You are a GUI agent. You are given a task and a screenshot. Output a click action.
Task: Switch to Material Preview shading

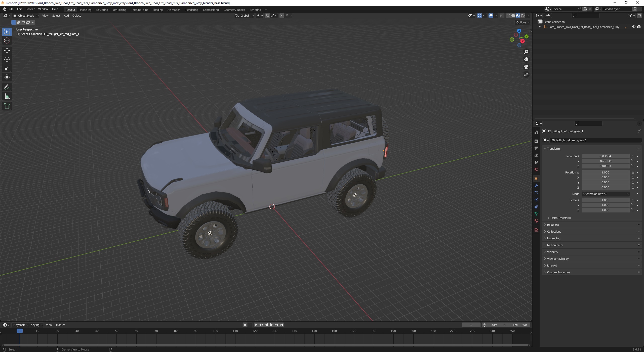pos(518,16)
